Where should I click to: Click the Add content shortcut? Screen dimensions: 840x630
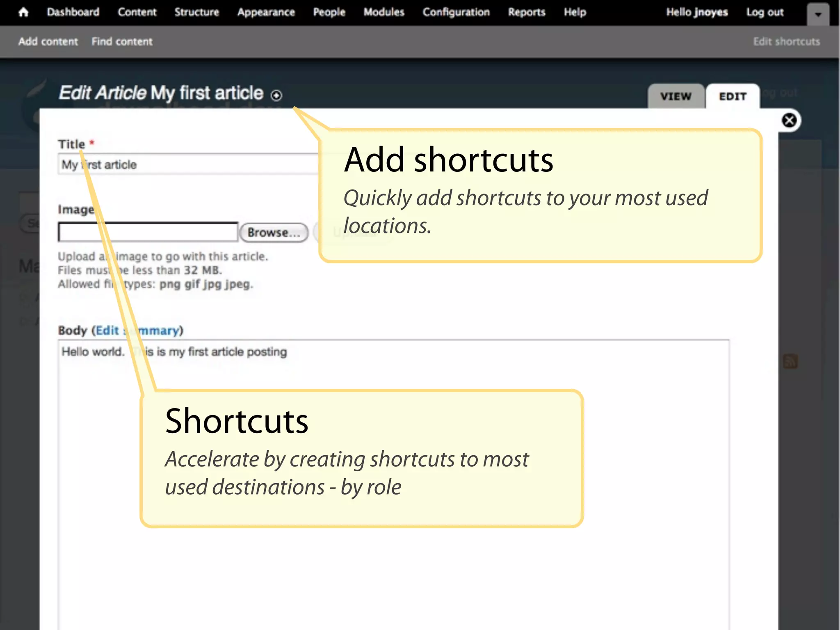(48, 41)
